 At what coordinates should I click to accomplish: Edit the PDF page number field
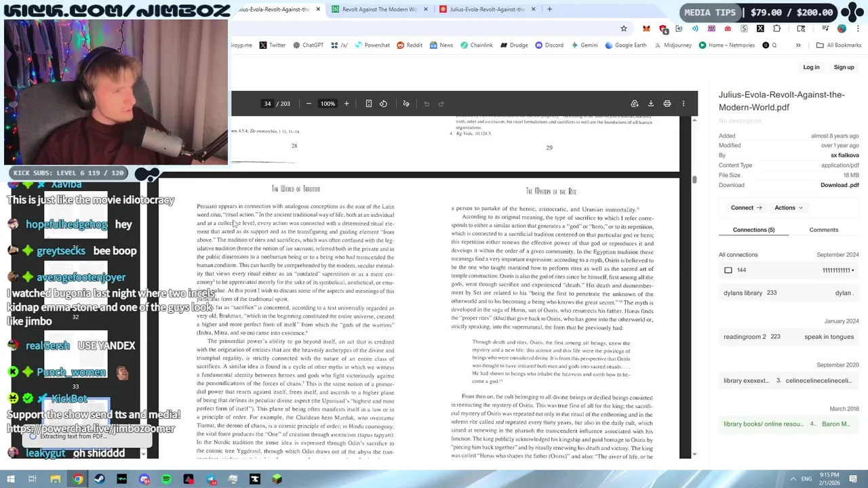[267, 104]
